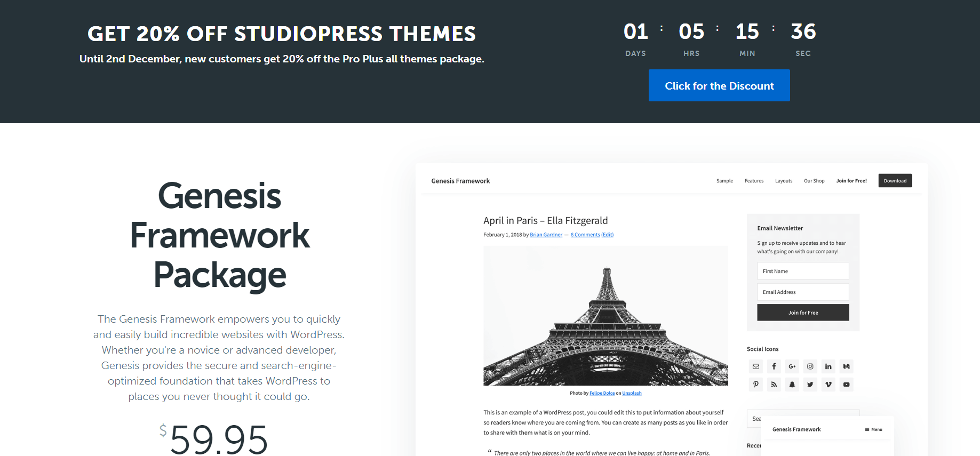
Task: Open the Felipe Dolce photo credit link
Action: (x=602, y=393)
